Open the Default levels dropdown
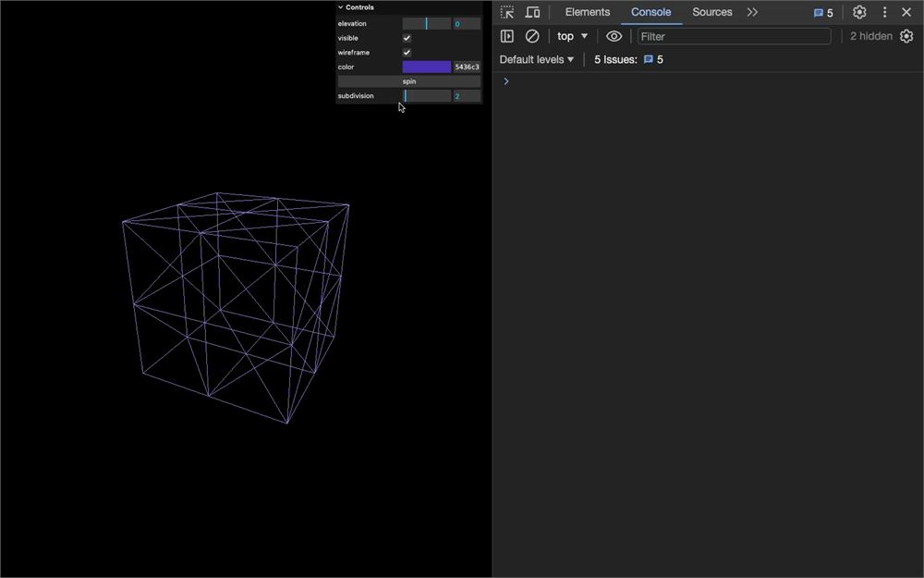924x578 pixels. pos(536,59)
